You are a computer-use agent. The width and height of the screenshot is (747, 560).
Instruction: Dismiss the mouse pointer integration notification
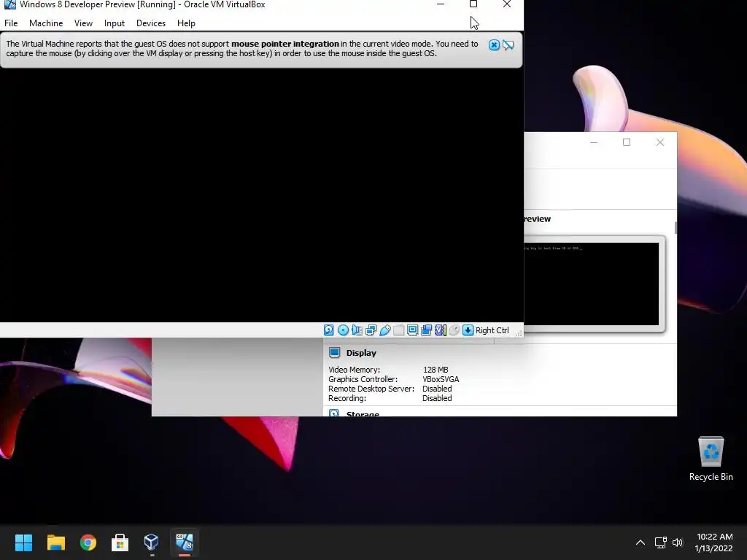[x=494, y=45]
